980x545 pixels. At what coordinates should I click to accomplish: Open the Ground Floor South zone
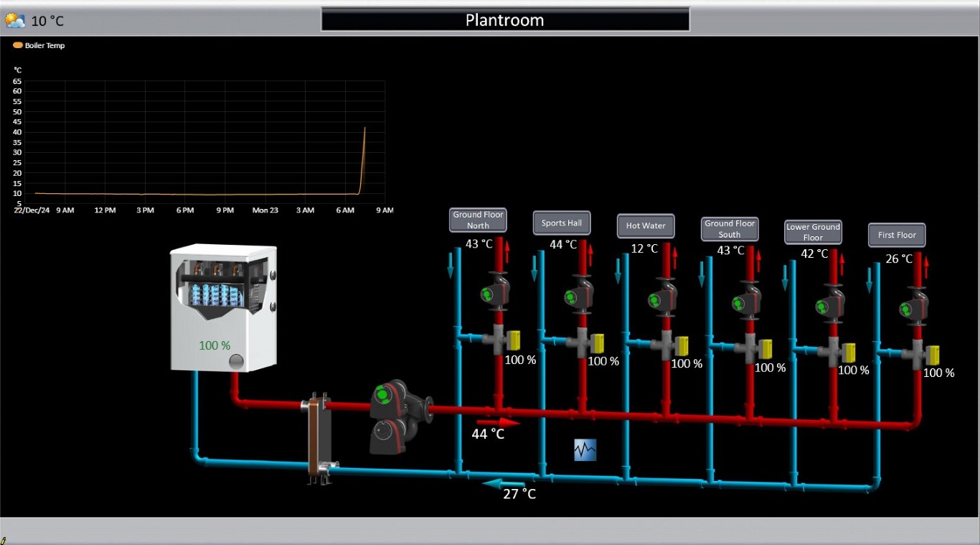pyautogui.click(x=729, y=229)
